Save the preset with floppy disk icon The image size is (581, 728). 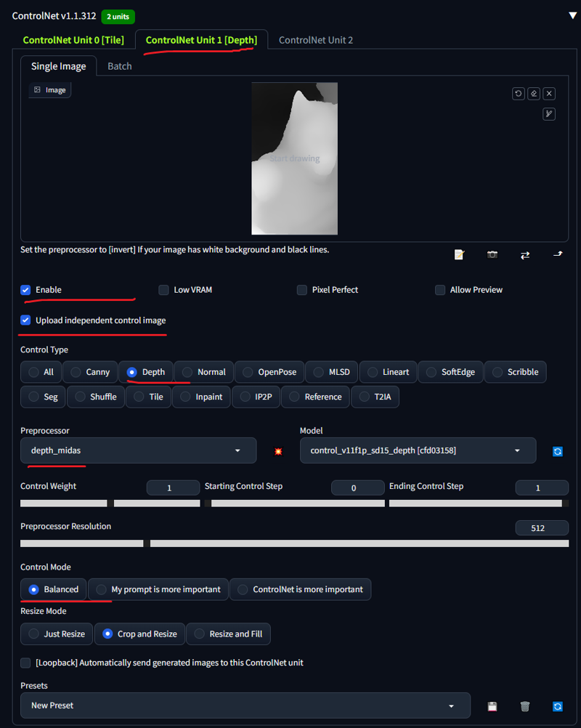pyautogui.click(x=492, y=706)
